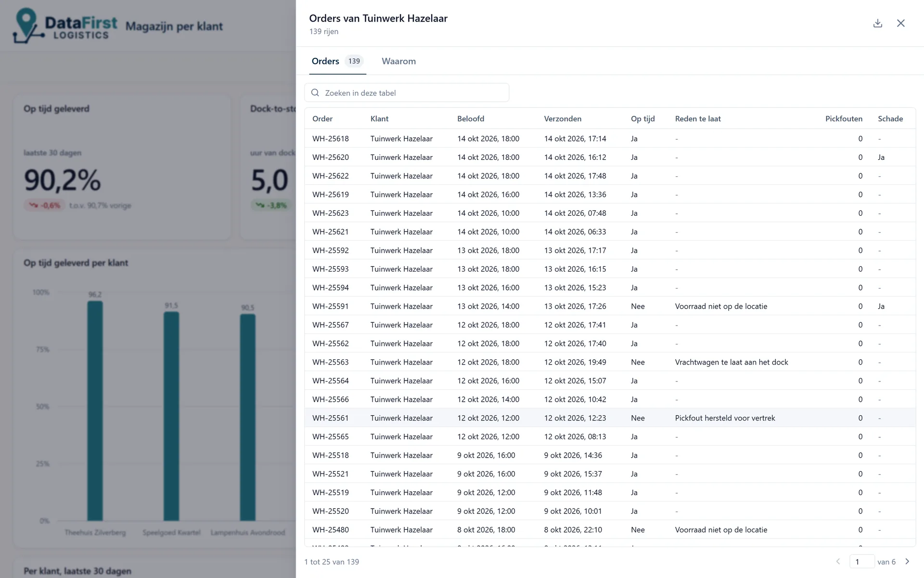Close the Orders van Tuinwerk Hazelaar panel
Screen dimensions: 924x578
click(x=900, y=23)
